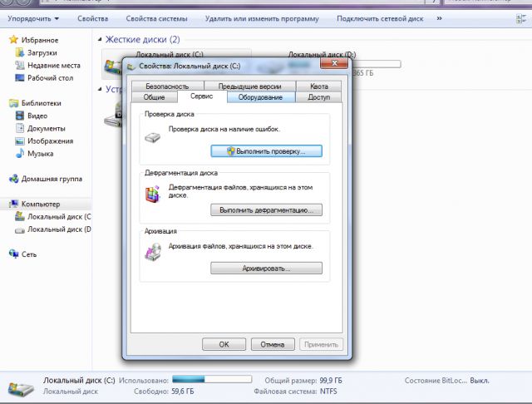This screenshot has width=532, height=404.
Task: Click Рабочий стол icon in sidebar
Action: pyautogui.click(x=20, y=77)
